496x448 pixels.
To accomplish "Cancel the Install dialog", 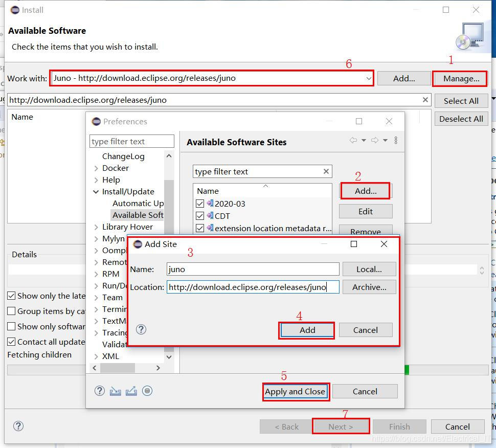I will [458, 427].
